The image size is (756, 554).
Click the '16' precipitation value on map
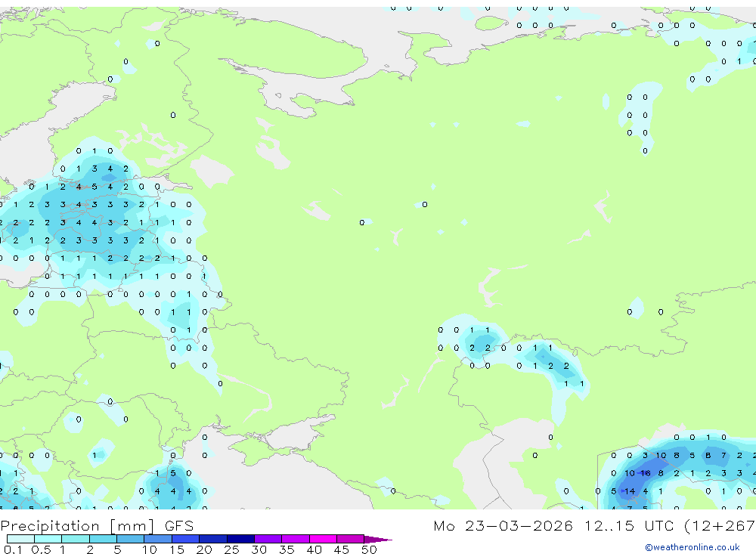pyautogui.click(x=645, y=473)
